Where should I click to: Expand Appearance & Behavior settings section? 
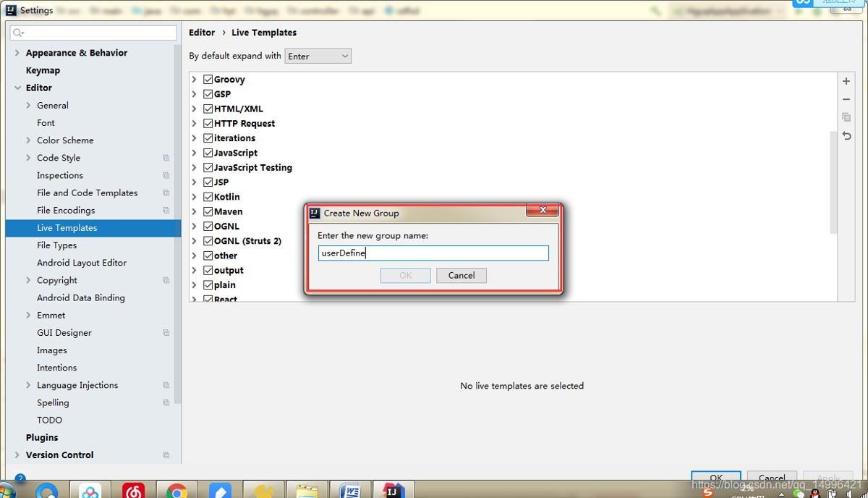click(x=17, y=53)
